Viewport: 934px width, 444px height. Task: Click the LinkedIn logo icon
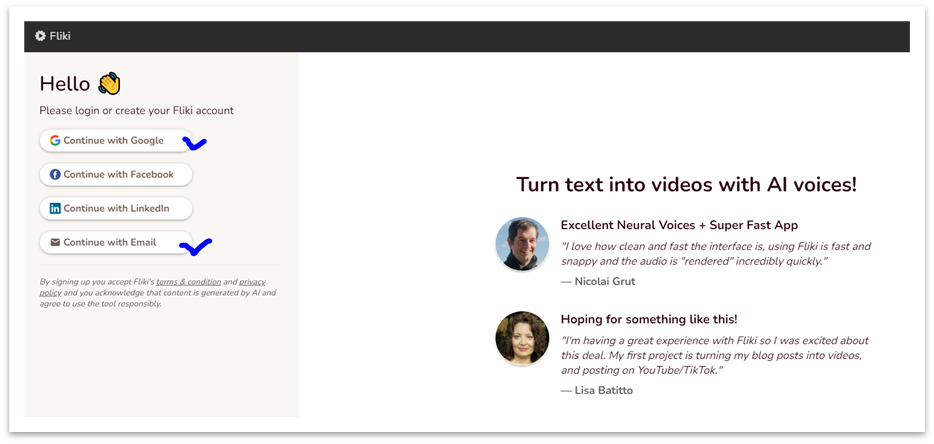coord(55,209)
